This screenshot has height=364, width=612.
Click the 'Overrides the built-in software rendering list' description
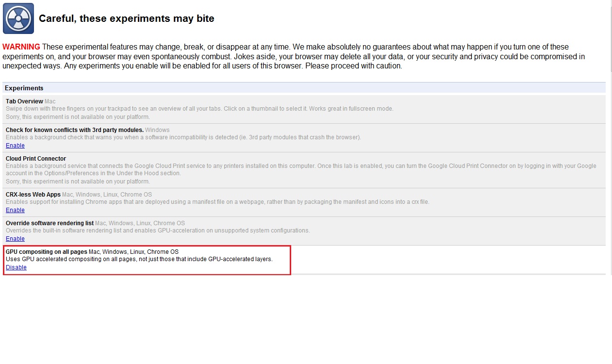(158, 231)
